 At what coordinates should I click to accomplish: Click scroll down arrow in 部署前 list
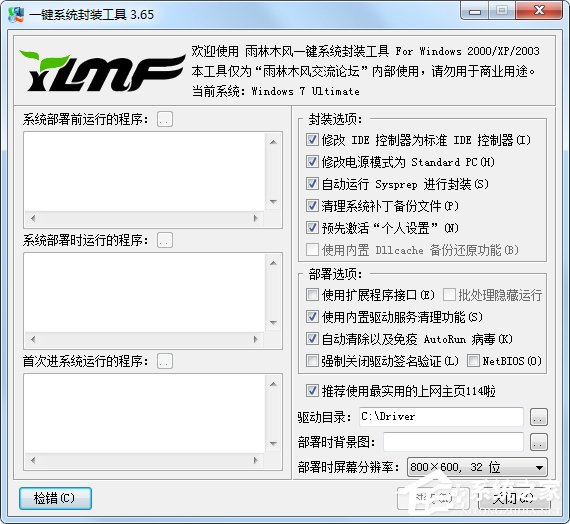point(273,202)
